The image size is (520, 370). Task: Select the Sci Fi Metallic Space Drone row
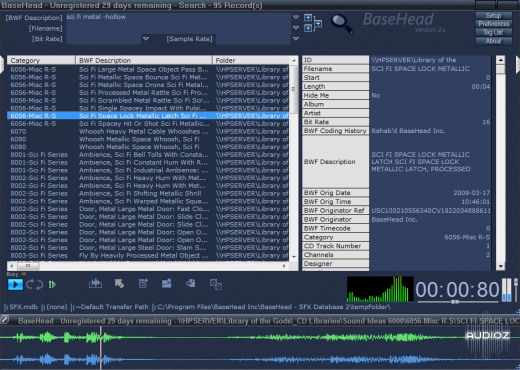coord(149,85)
